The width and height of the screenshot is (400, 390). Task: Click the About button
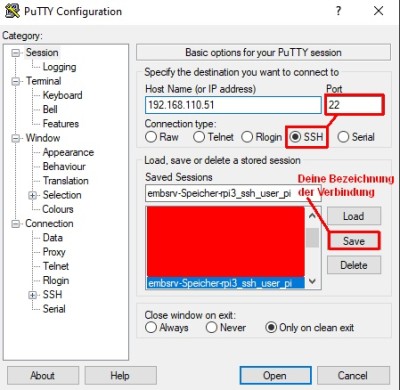coord(43,376)
